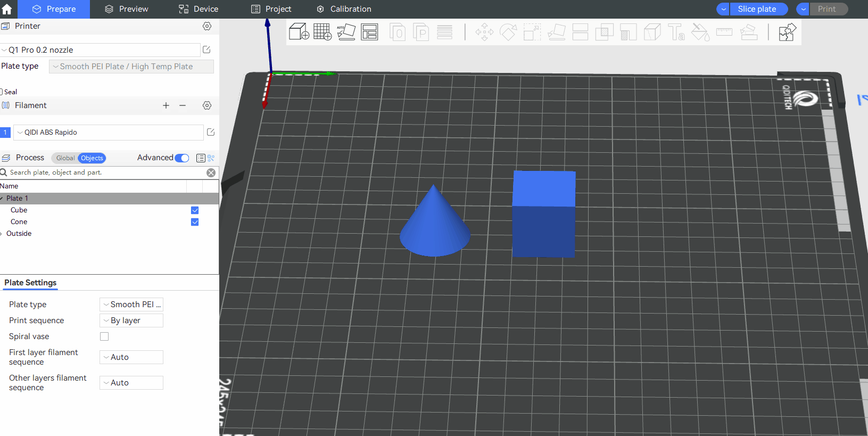This screenshot has height=436, width=868.
Task: Click the Auto orient toolbar icon
Action: point(346,32)
